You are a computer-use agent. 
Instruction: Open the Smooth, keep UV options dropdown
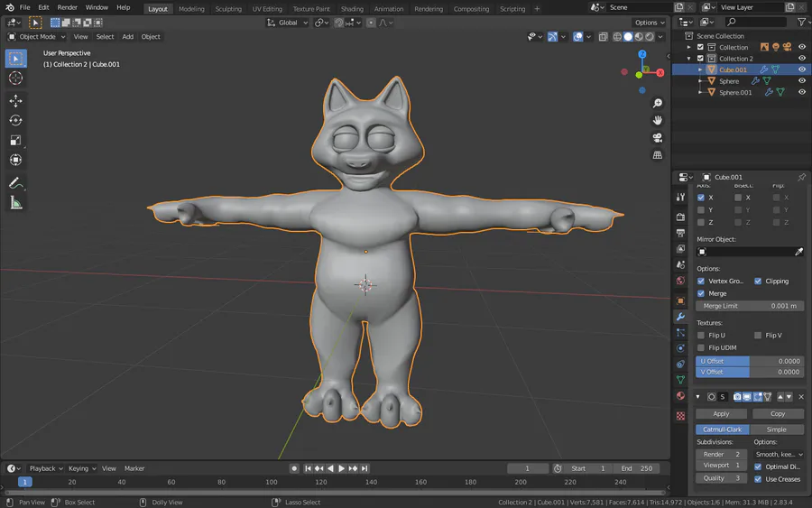click(x=779, y=455)
